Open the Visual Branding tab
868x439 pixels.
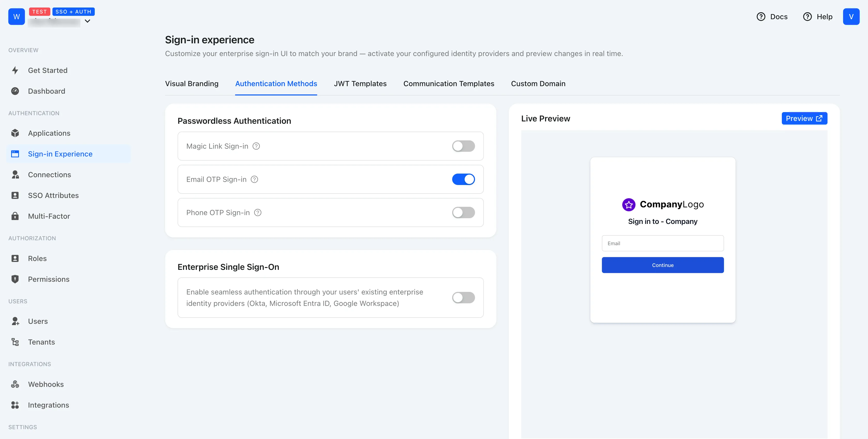192,84
